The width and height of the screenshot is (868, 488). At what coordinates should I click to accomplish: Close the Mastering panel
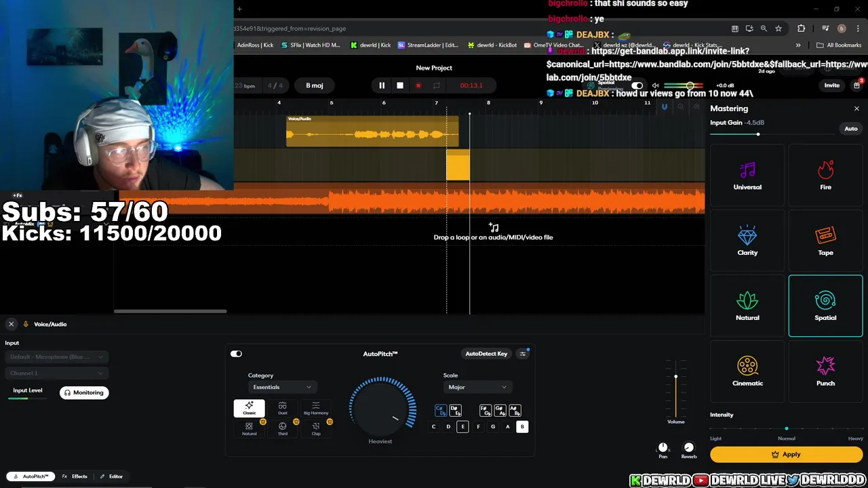click(856, 108)
